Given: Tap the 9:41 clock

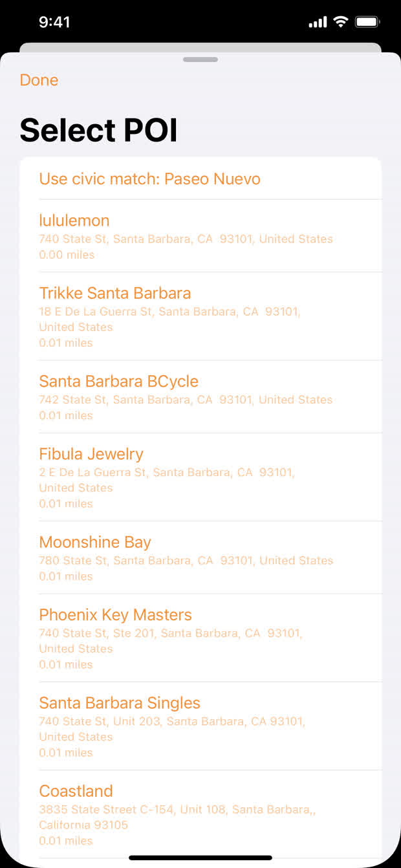Looking at the screenshot, I should click(54, 22).
